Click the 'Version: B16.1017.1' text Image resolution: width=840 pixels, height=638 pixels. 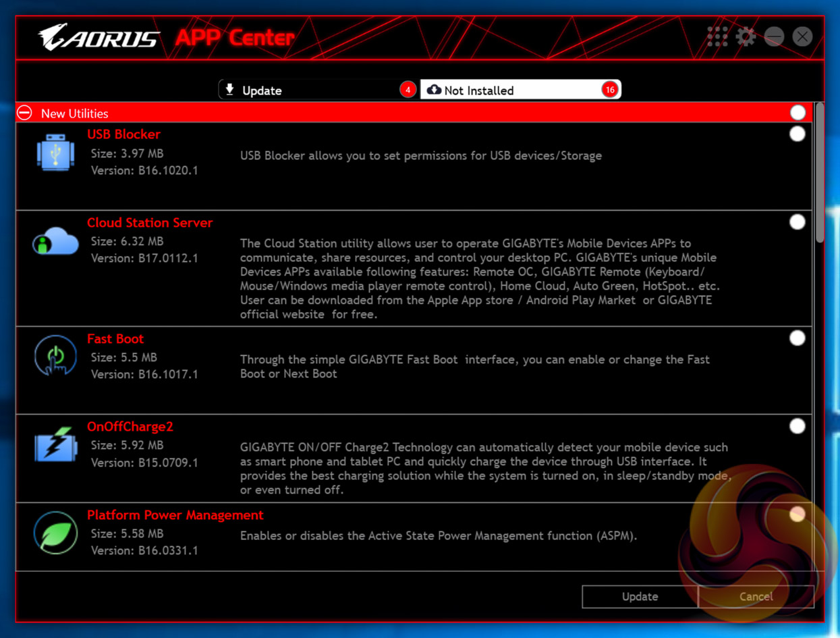coord(144,375)
